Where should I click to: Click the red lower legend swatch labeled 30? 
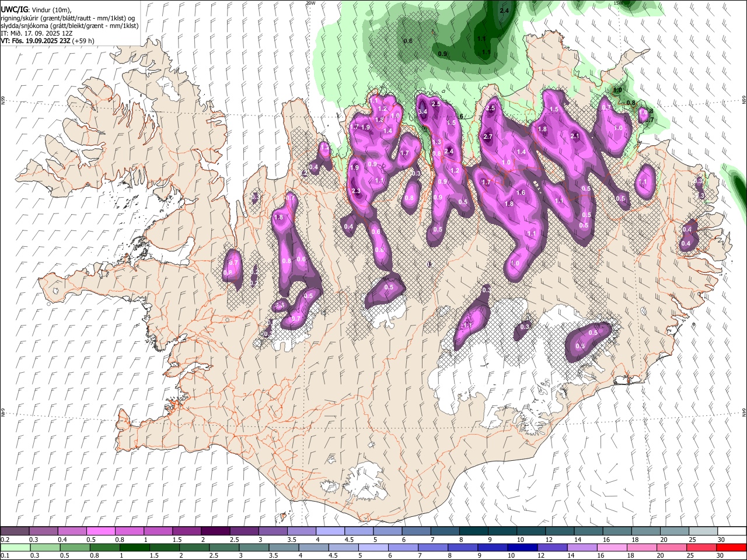[731, 547]
